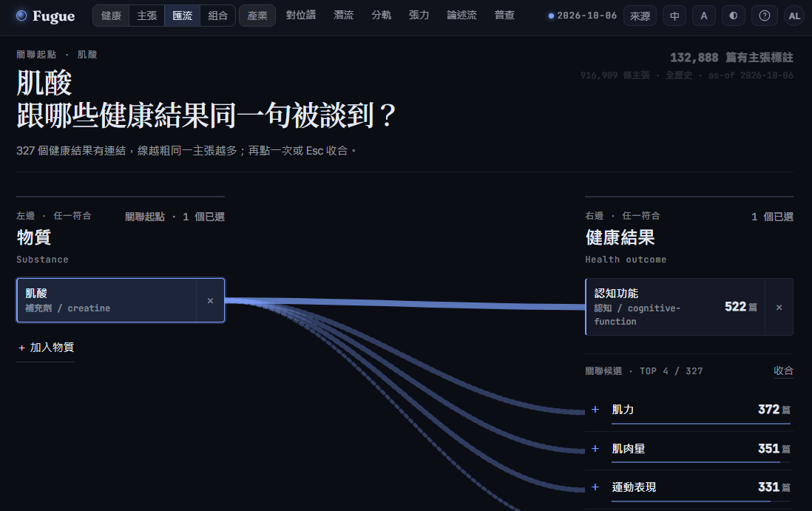Click the 物質 column heading
This screenshot has height=511, width=812.
(34, 237)
